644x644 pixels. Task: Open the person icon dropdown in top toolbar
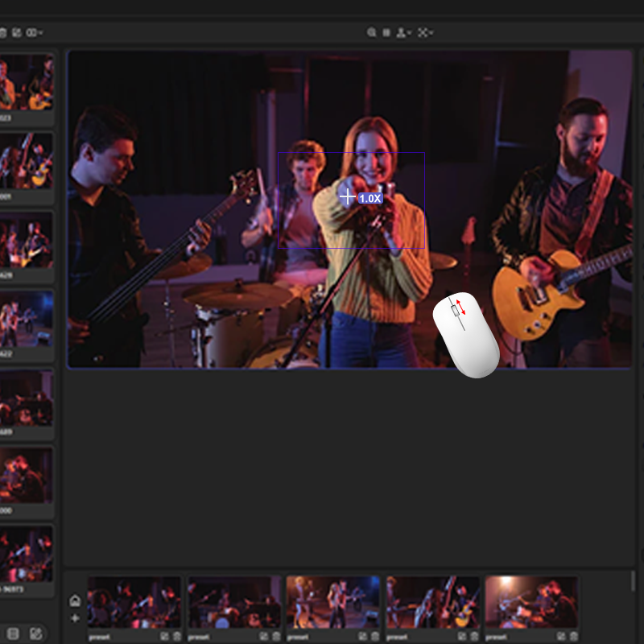[403, 33]
